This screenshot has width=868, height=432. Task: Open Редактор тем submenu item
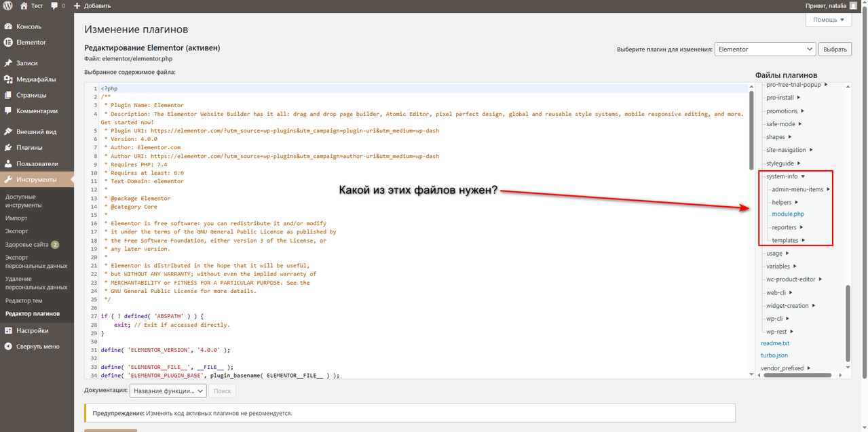[24, 300]
